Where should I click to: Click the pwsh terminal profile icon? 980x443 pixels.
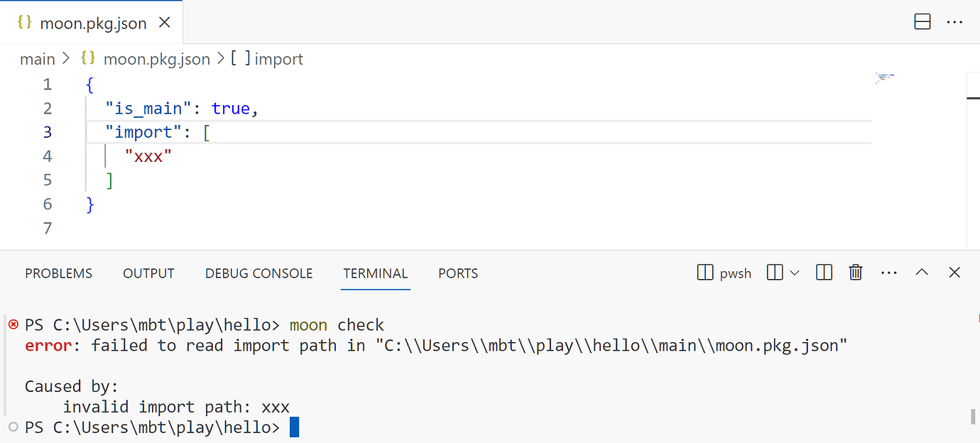[705, 273]
